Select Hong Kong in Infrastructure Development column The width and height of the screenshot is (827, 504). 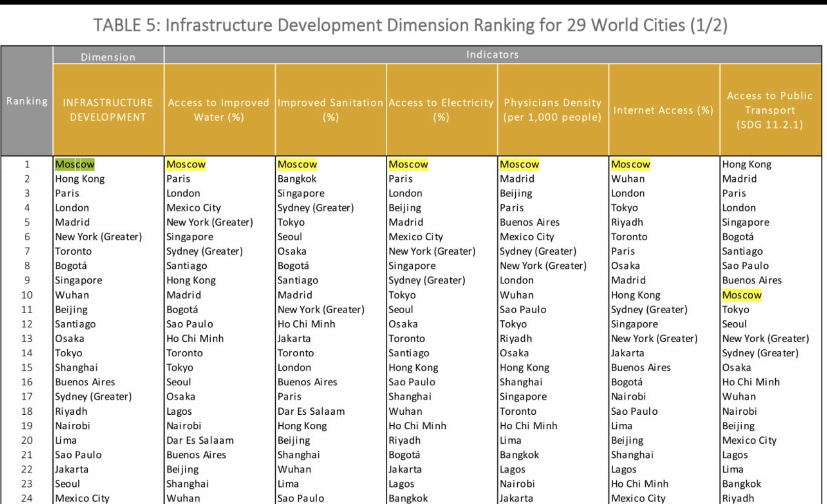[x=80, y=179]
